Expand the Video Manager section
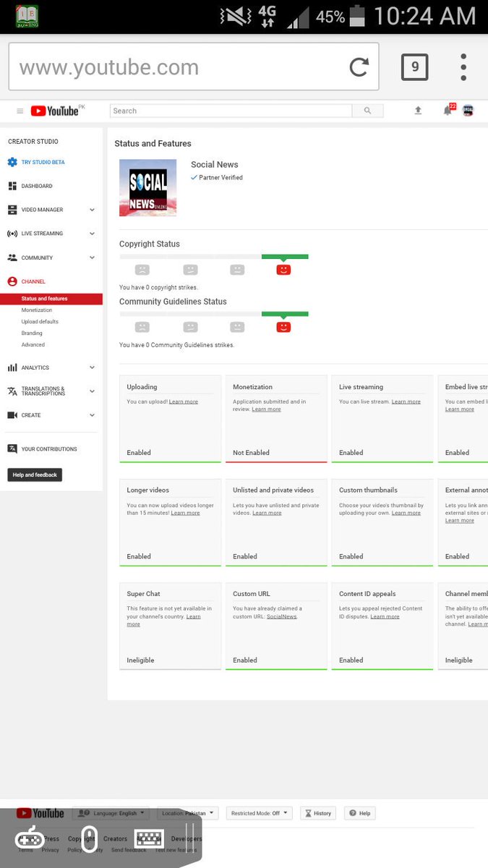 tap(92, 210)
